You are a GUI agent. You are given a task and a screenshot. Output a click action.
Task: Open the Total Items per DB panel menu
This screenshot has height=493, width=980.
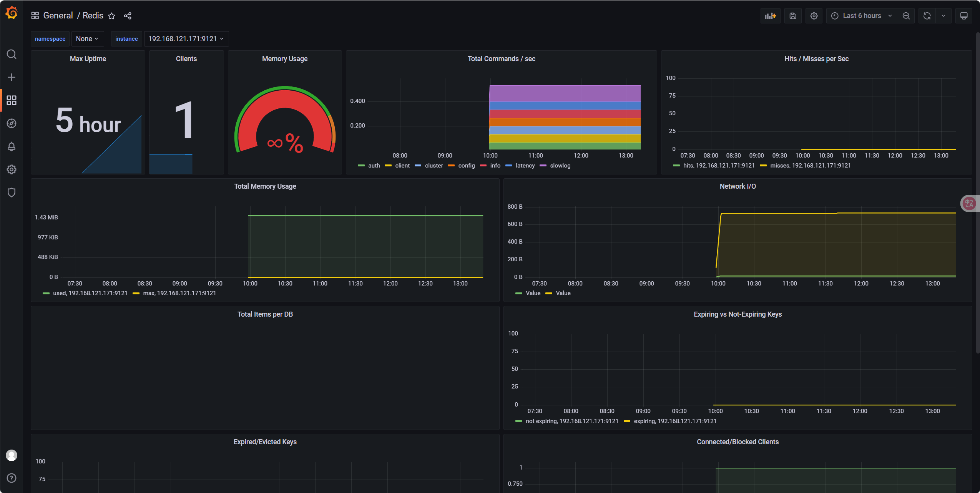[265, 314]
